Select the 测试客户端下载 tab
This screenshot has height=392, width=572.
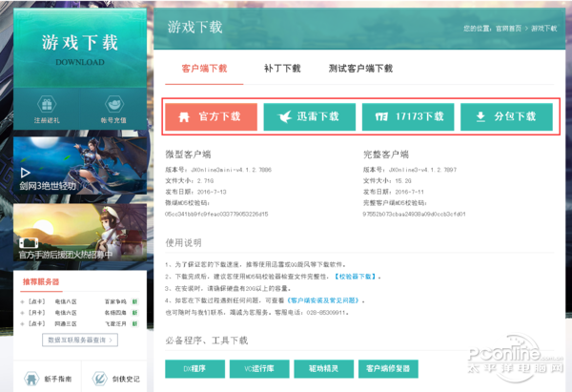[360, 69]
